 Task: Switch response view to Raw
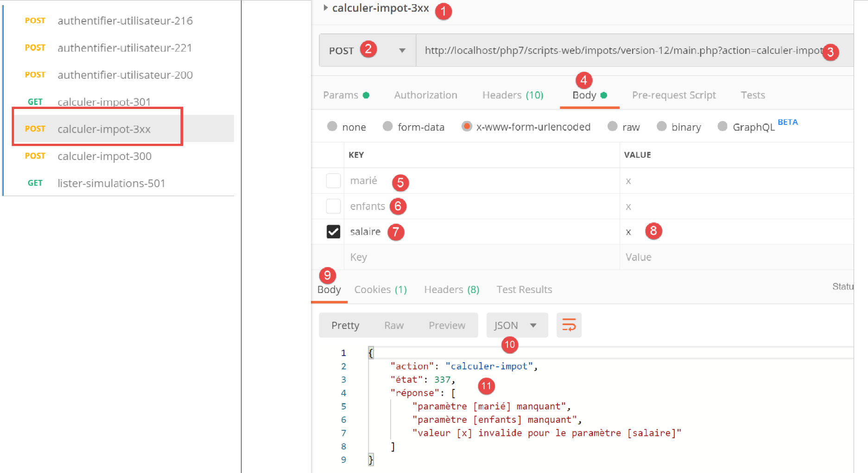[393, 325]
